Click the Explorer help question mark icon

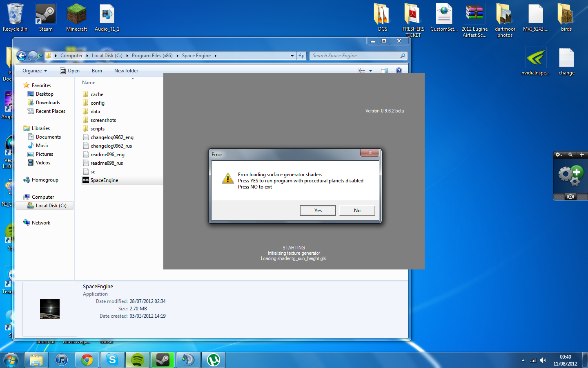click(x=399, y=71)
